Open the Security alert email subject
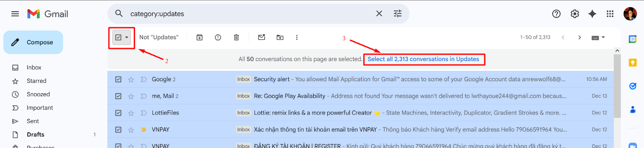 point(272,79)
